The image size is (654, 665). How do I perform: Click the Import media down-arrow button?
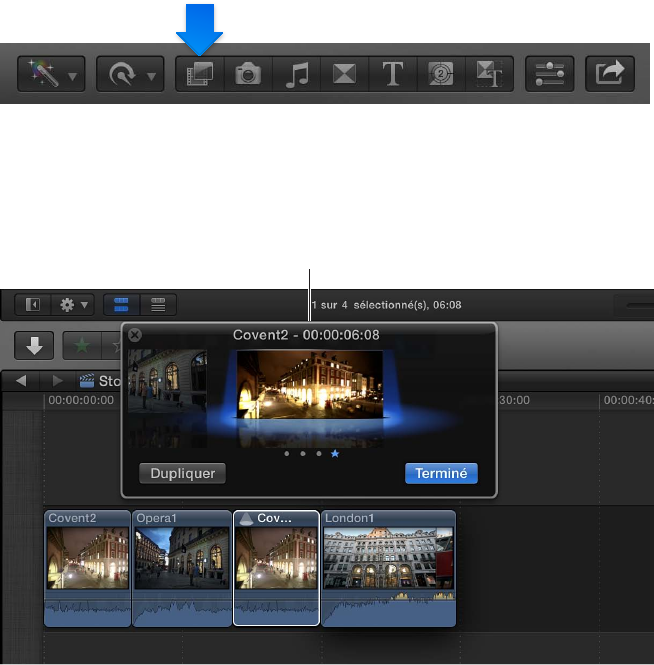click(34, 345)
